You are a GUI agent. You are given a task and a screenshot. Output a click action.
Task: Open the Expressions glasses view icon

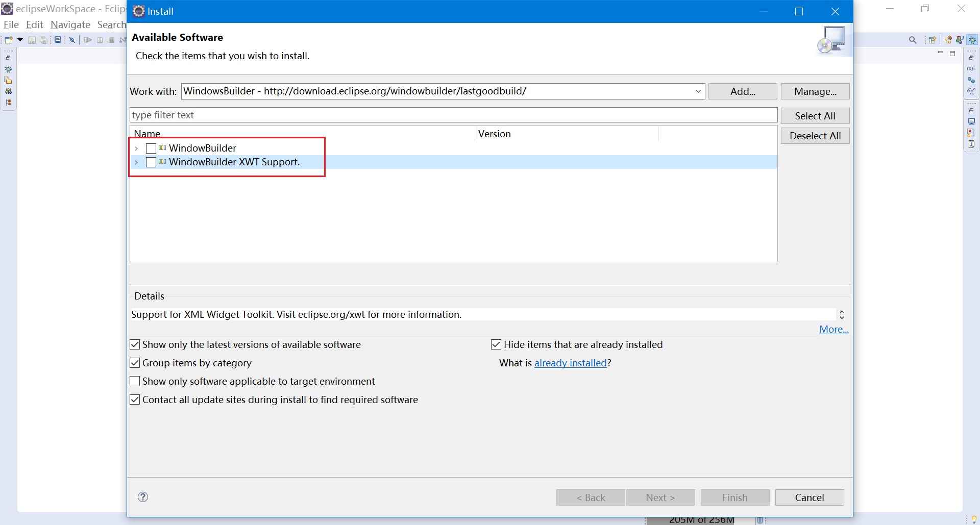[971, 91]
